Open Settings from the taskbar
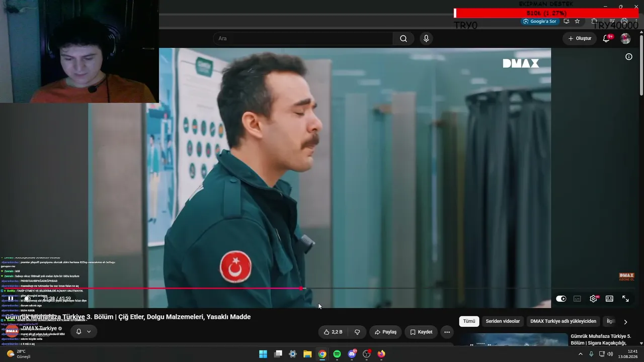The image size is (644, 362). tap(293, 354)
